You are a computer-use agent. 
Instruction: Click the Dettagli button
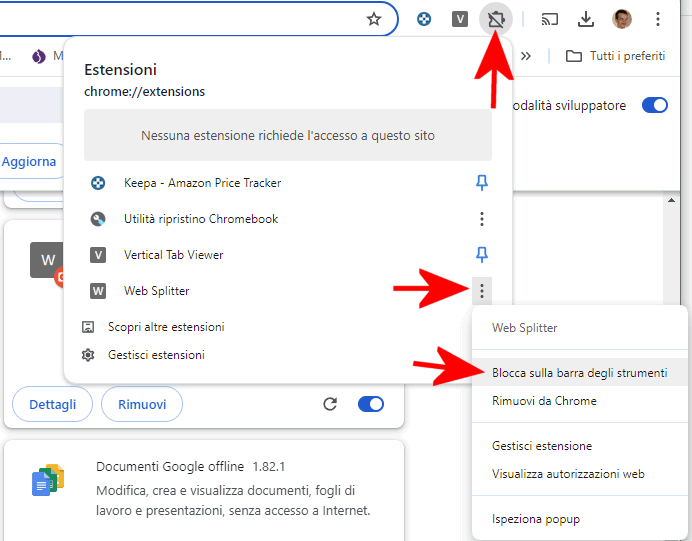(53, 404)
